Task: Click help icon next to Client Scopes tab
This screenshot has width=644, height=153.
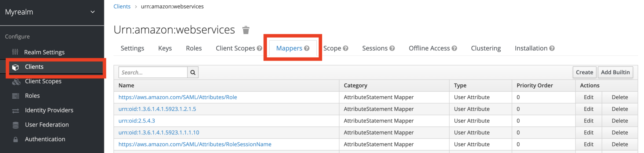Action: (x=259, y=48)
